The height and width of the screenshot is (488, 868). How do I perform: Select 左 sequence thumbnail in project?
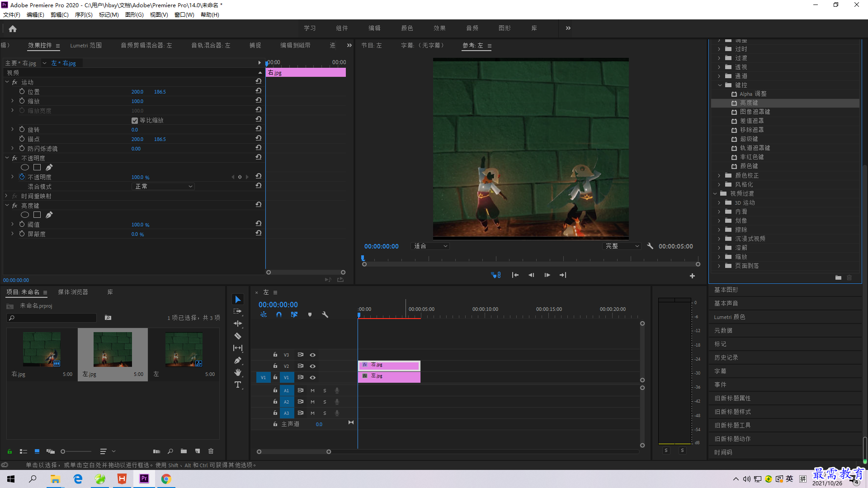click(184, 350)
